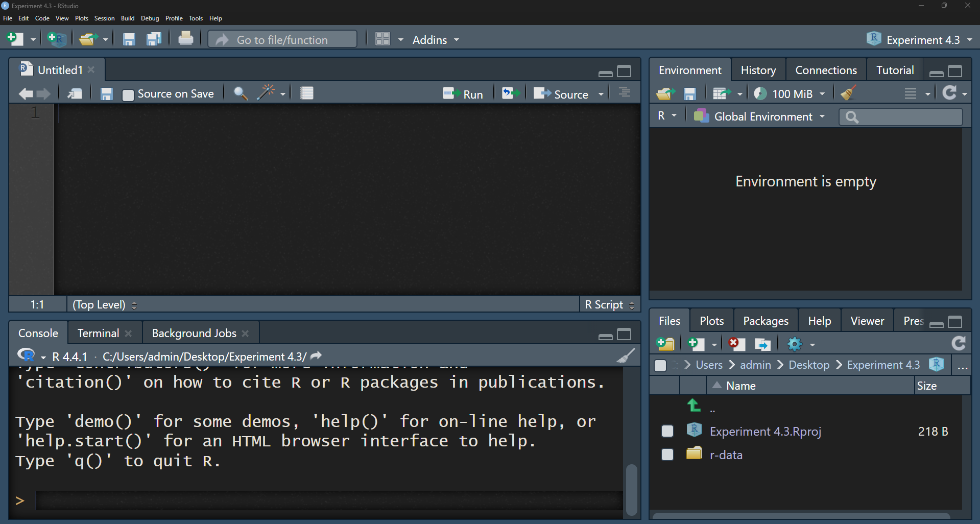Go up to the parent directory
Image resolution: width=980 pixels, height=524 pixels.
694,406
